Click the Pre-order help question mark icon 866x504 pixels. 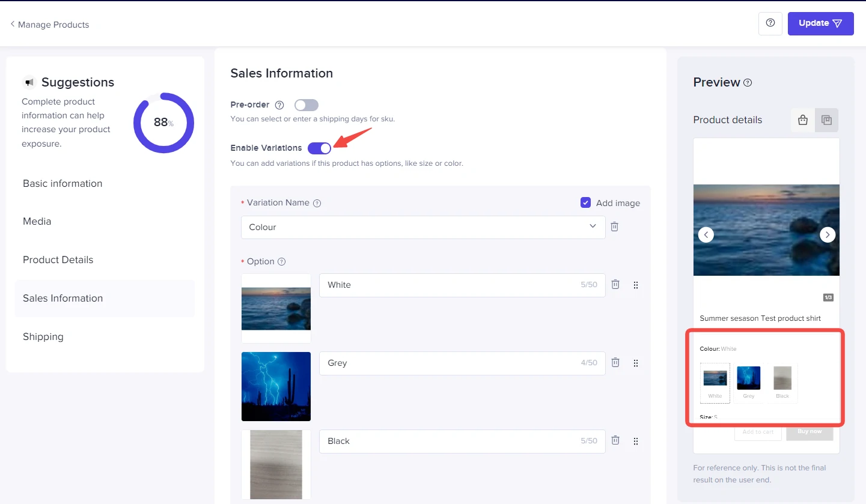pyautogui.click(x=279, y=105)
